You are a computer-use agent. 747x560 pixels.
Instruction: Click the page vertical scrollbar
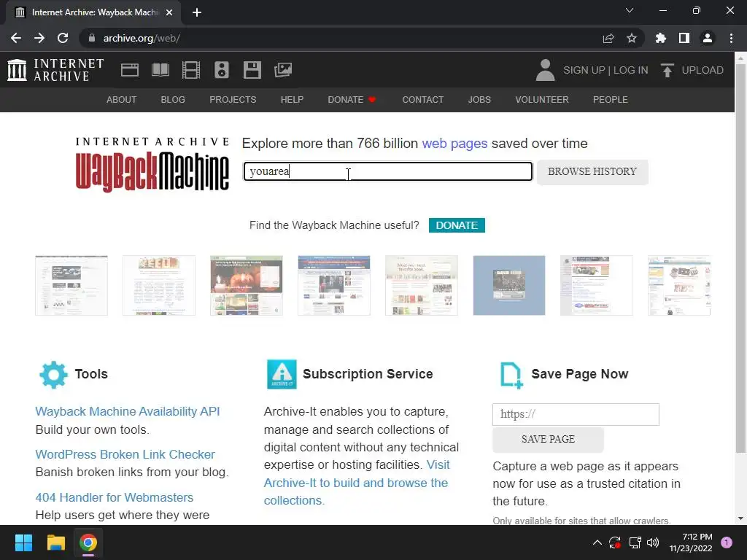click(740, 257)
